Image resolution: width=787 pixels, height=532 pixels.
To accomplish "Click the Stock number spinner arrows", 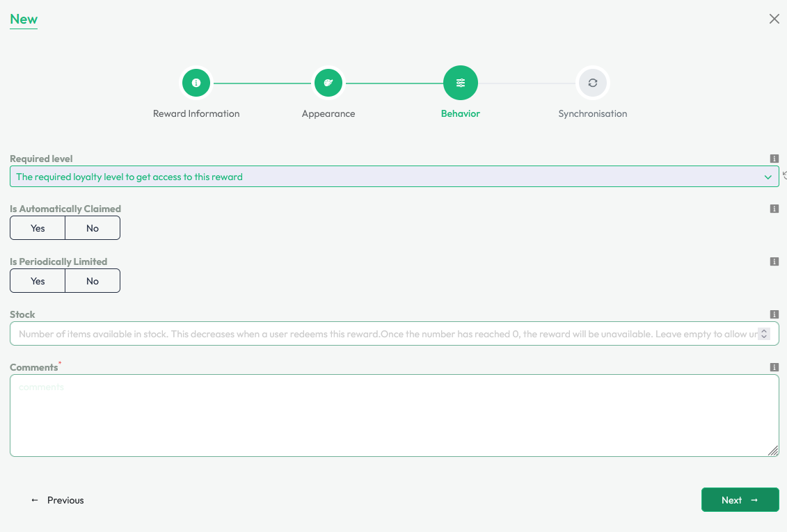I will [764, 334].
